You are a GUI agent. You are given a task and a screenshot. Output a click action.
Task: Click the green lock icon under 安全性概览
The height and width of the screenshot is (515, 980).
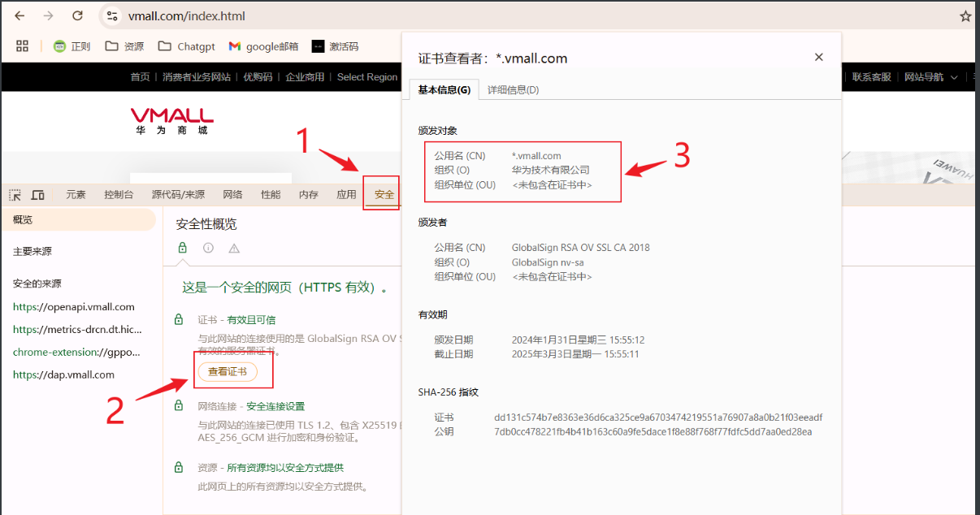click(183, 248)
